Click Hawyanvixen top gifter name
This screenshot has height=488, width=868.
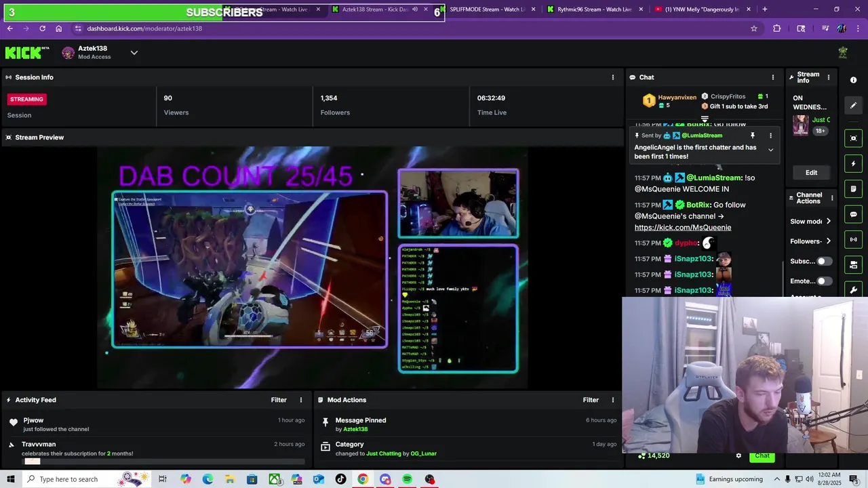(x=677, y=98)
